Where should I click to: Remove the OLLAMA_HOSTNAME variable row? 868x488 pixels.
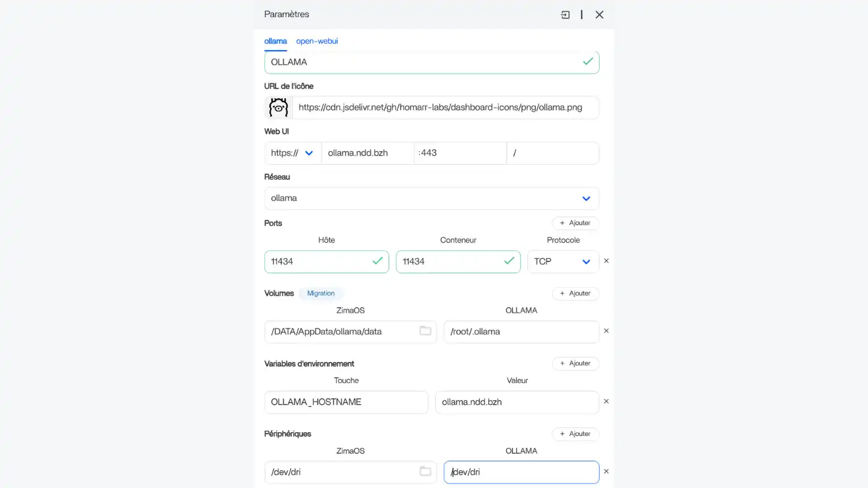(x=606, y=402)
